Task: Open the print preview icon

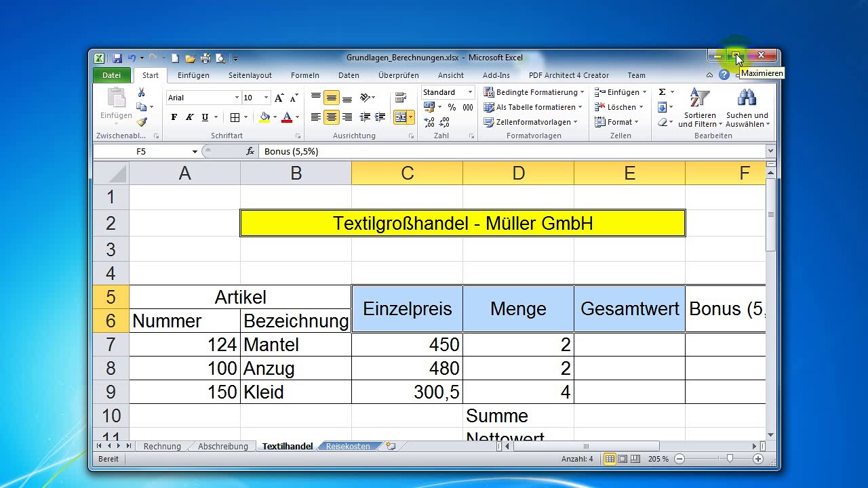Action: coord(222,58)
